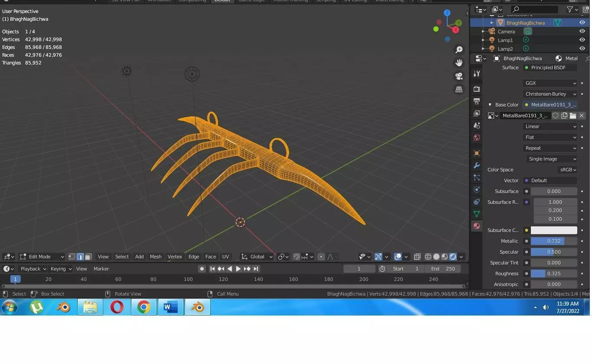Viewport: 592px width, 364px height.
Task: Hide Lamp1 using its eye icon
Action: coord(582,40)
